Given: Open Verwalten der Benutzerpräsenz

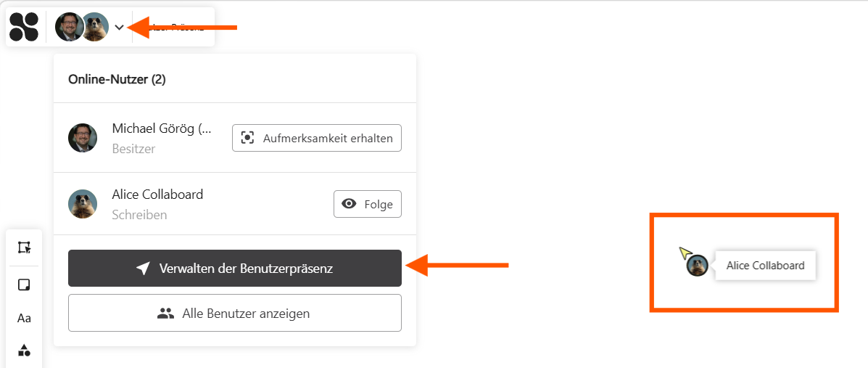Looking at the screenshot, I should pyautogui.click(x=234, y=269).
